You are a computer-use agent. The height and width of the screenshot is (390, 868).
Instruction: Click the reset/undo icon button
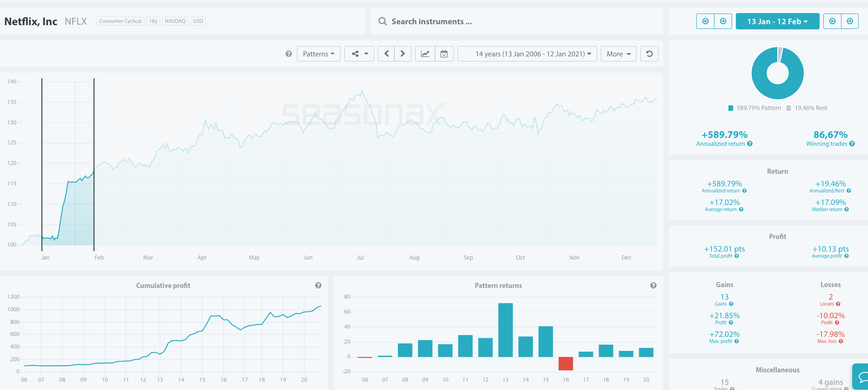[x=649, y=54]
